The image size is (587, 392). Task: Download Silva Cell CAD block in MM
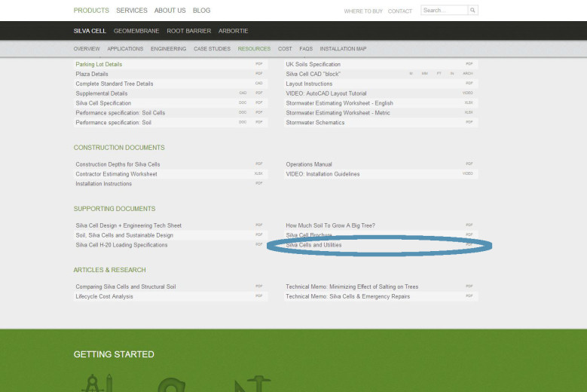click(x=424, y=73)
